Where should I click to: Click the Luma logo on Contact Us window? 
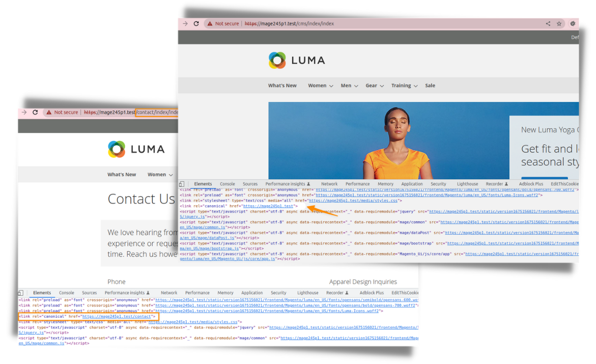point(136,149)
